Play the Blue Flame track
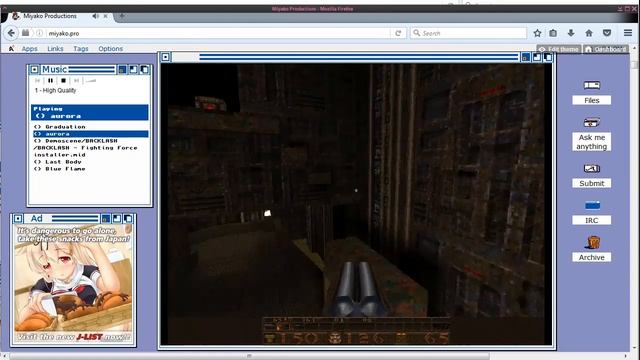This screenshot has height=360, width=640. 60,169
